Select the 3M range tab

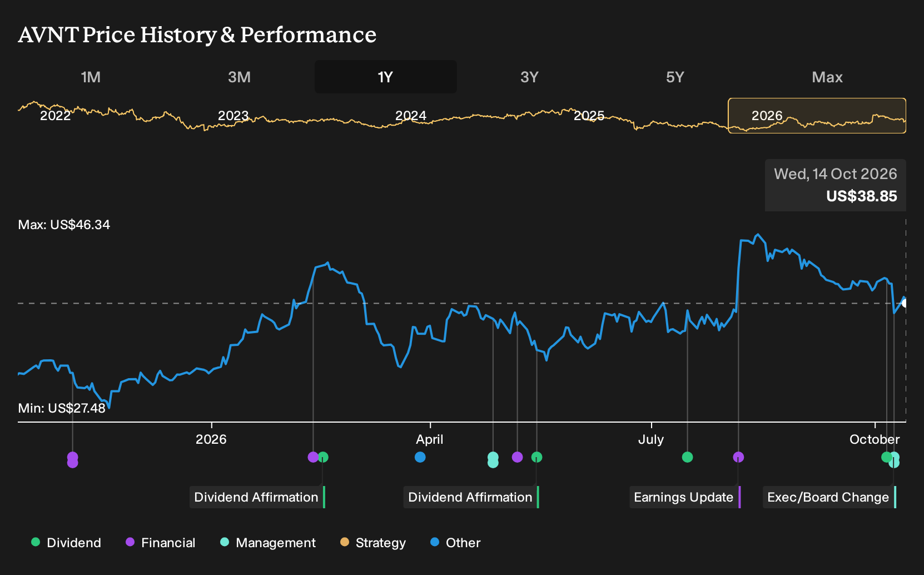[239, 77]
